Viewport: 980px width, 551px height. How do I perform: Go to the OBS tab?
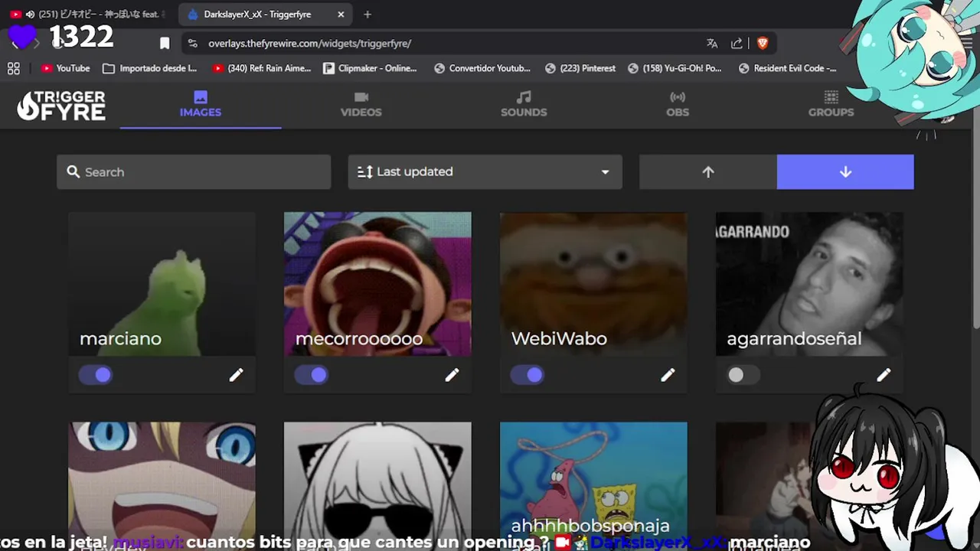[678, 104]
